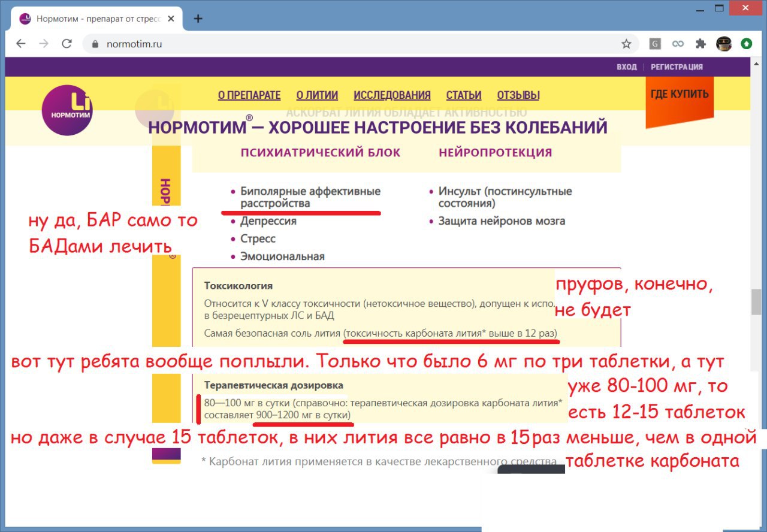Open the infinity symbol extension
The height and width of the screenshot is (532, 767).
coord(678,44)
